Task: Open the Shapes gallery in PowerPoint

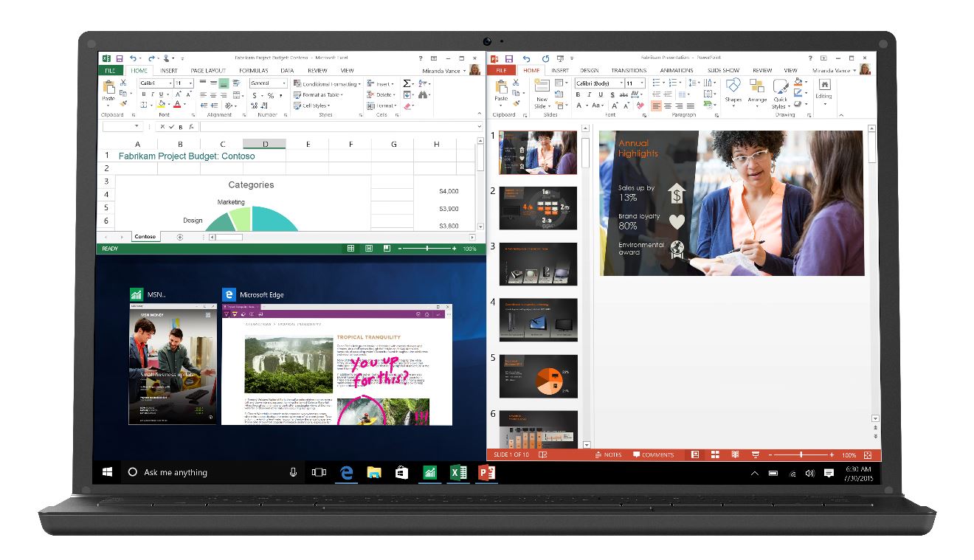Action: [x=733, y=90]
